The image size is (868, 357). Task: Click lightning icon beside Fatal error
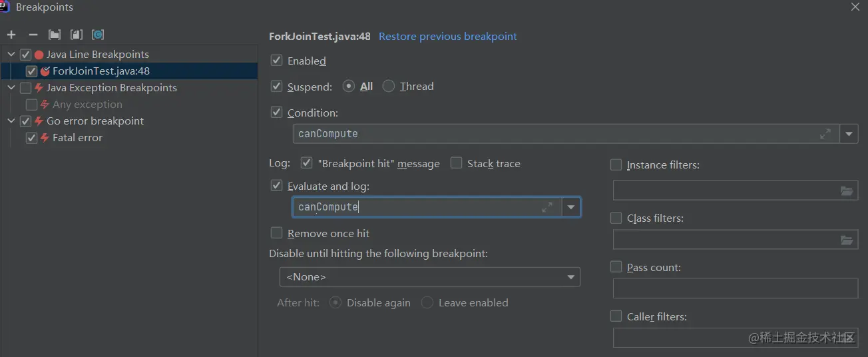(45, 138)
